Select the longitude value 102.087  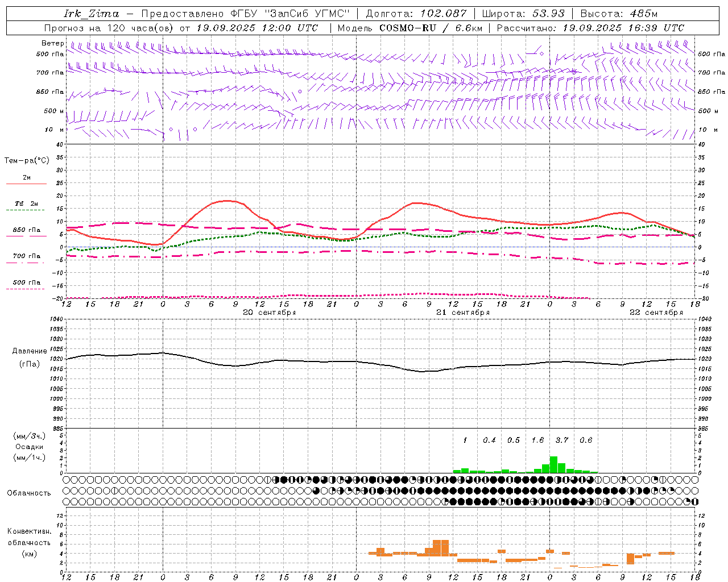pos(444,14)
